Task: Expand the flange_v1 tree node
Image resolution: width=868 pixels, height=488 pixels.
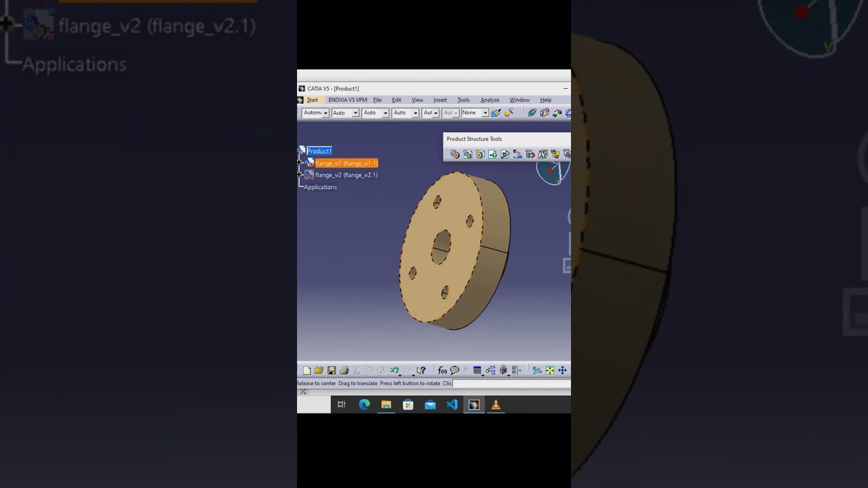Action: pyautogui.click(x=300, y=163)
